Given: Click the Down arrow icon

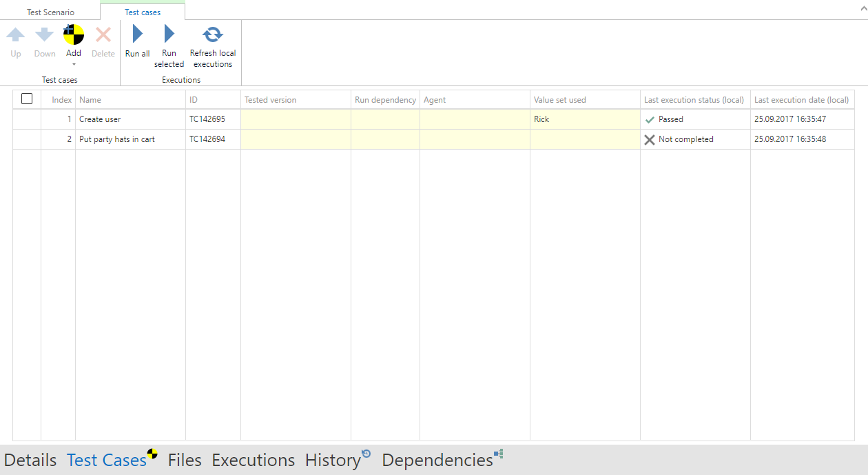Looking at the screenshot, I should coord(45,34).
